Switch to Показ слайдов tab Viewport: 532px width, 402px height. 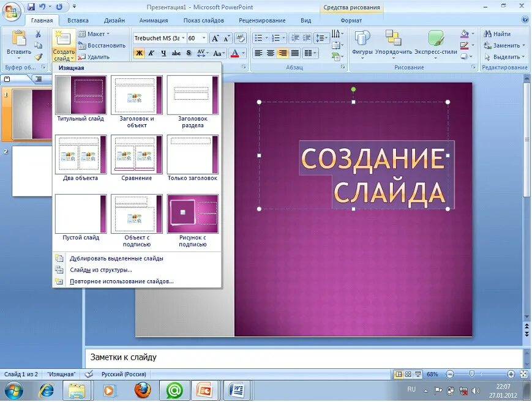(x=204, y=20)
